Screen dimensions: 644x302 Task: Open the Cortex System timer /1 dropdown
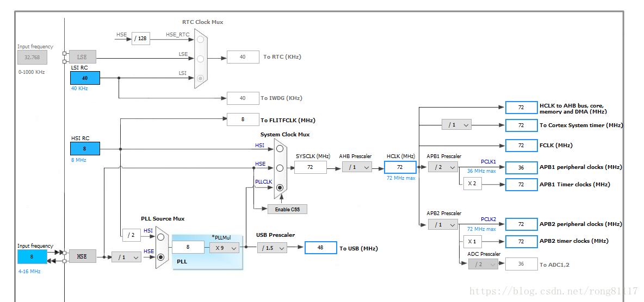457,124
